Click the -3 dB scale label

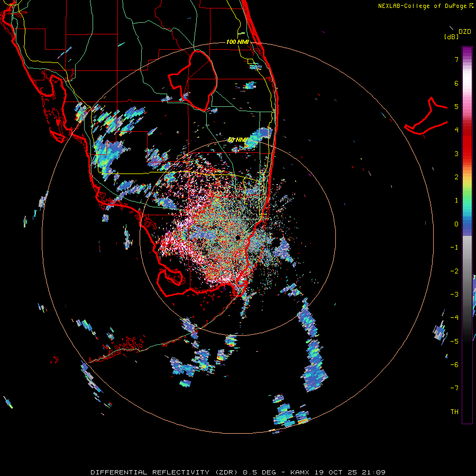pos(454,295)
